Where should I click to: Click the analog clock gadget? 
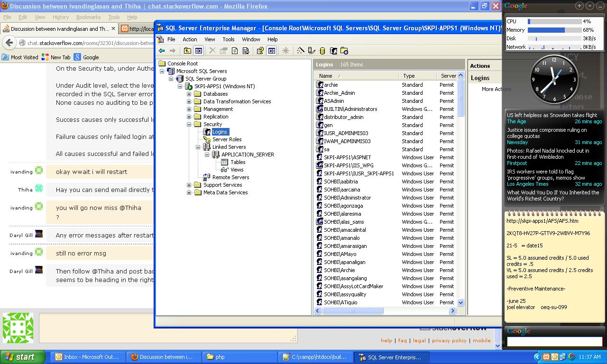554,79
